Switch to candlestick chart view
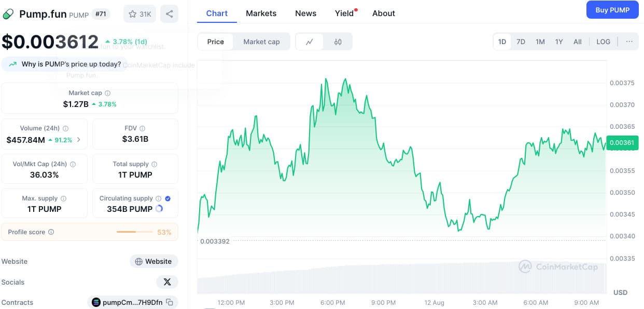This screenshot has width=644, height=309. (x=338, y=42)
